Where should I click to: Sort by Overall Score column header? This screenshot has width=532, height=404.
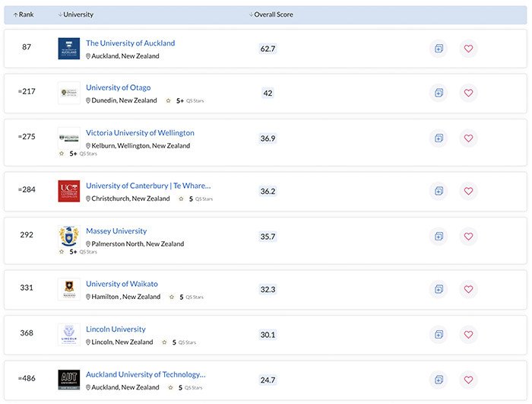pyautogui.click(x=271, y=14)
